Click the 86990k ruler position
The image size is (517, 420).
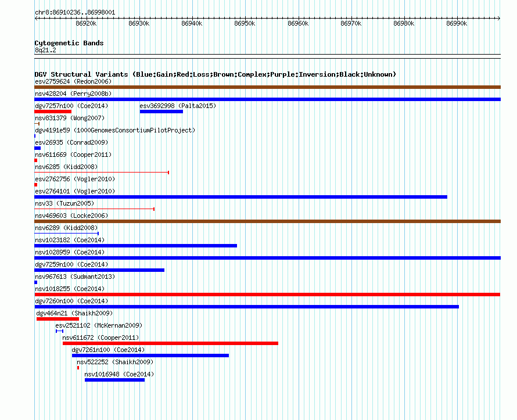click(x=457, y=23)
